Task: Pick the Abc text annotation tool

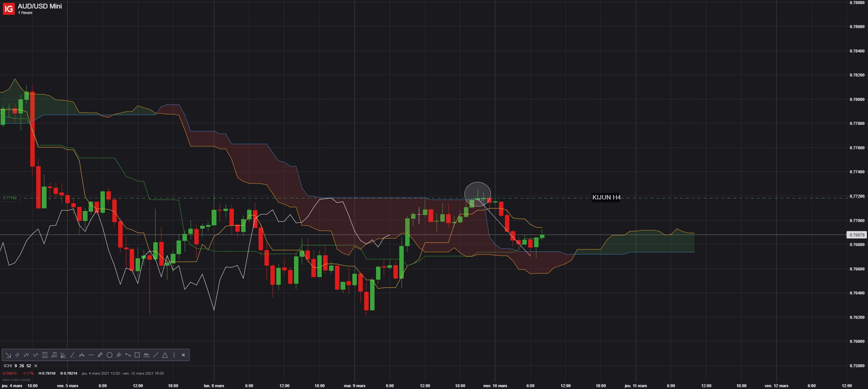Action: (146, 355)
